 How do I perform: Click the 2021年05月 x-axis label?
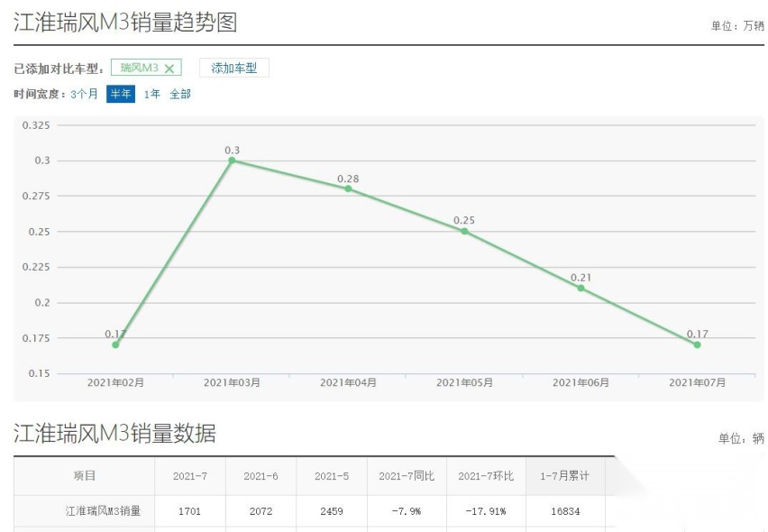[464, 382]
